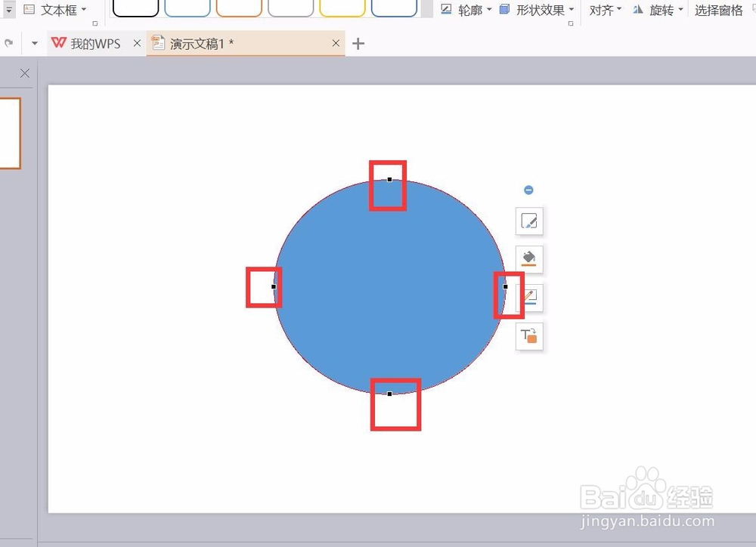Click the text box icon beside 文本框
The image size is (756, 547).
29,9
